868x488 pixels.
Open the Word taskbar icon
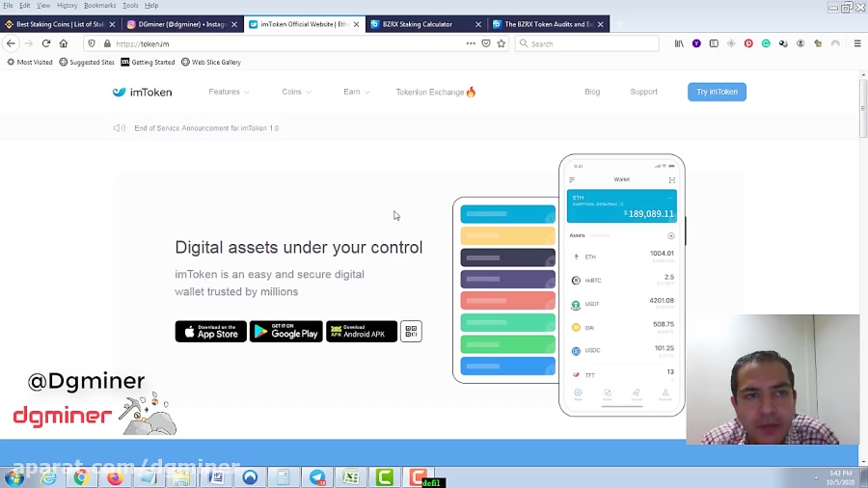pyautogui.click(x=216, y=477)
